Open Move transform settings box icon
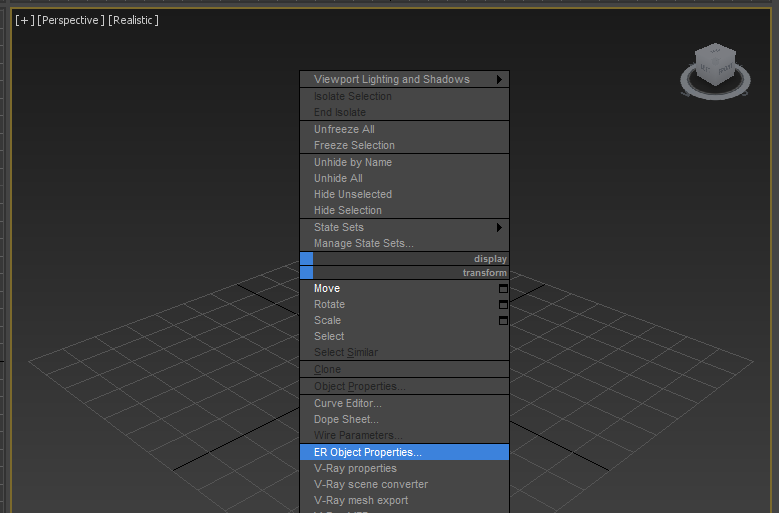779x513 pixels. (503, 289)
